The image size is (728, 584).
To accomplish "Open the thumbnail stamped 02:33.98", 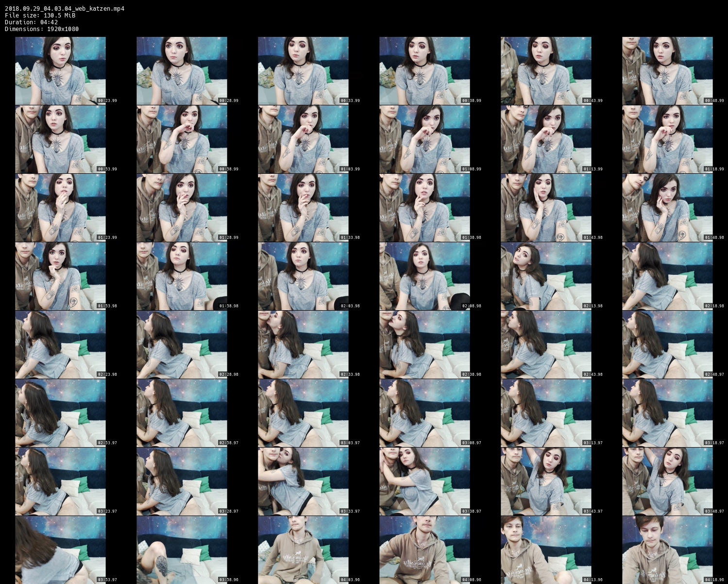I will (304, 345).
